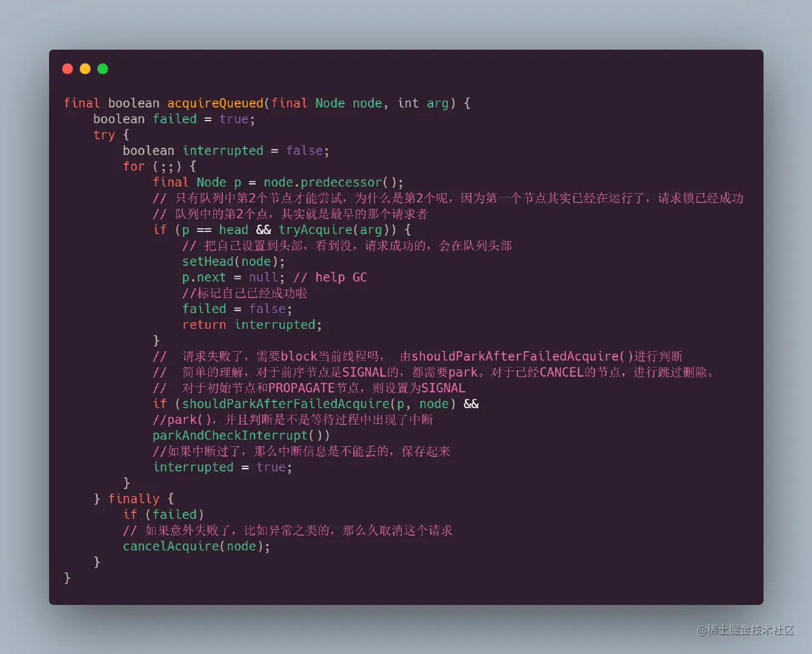The image size is (812, 654).
Task: Click the 'setHead(node);' line
Action: [x=233, y=261]
